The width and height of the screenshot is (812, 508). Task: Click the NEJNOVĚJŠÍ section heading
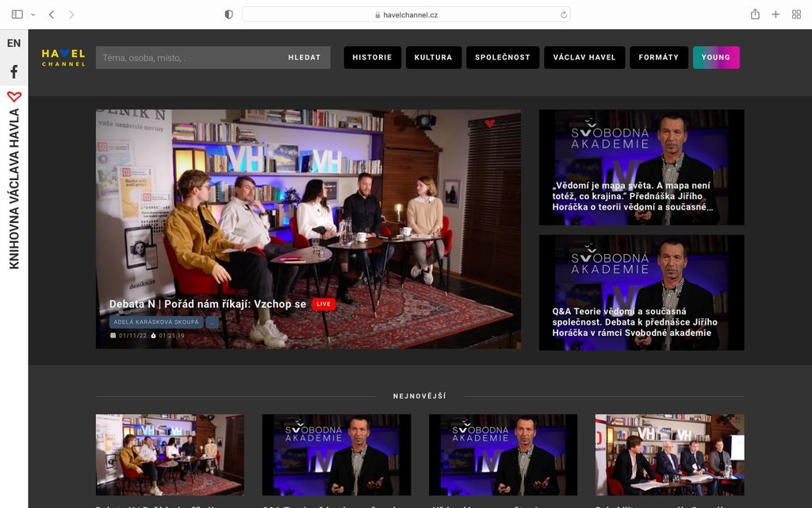(419, 396)
